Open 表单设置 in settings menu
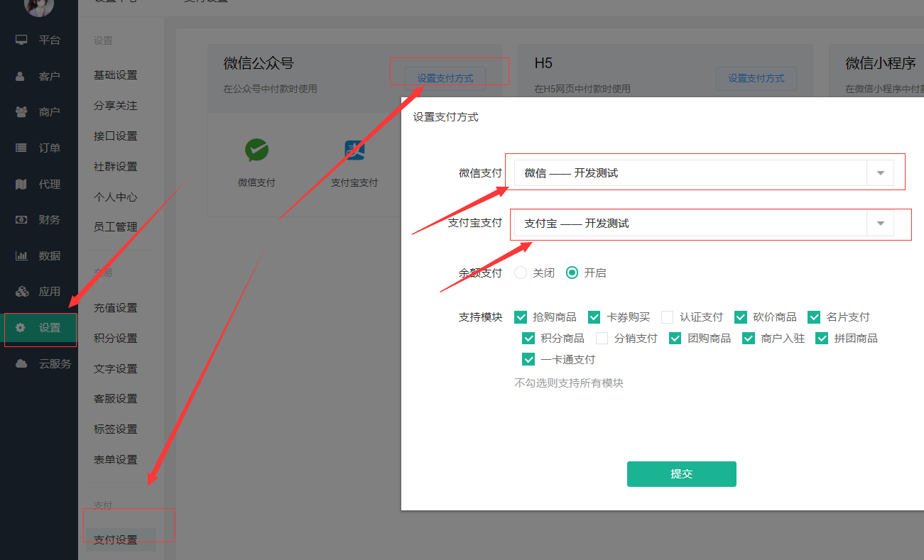This screenshot has width=924, height=560. (116, 459)
